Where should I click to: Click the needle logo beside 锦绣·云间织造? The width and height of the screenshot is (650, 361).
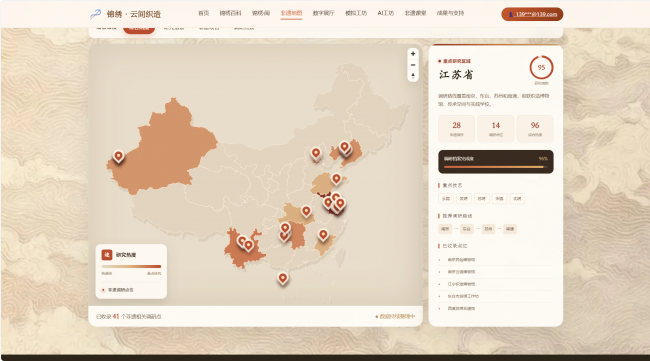[96, 14]
